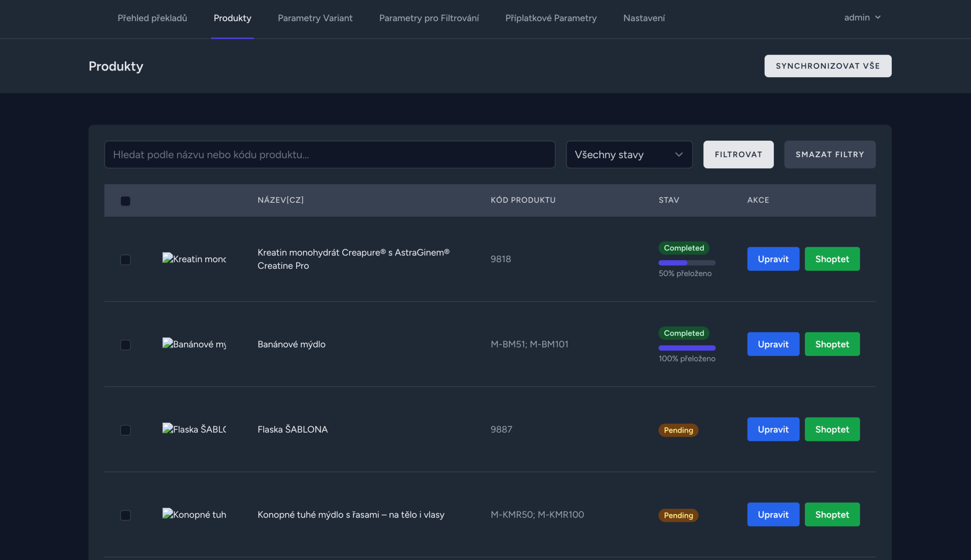The height and width of the screenshot is (560, 971).
Task: Open Shoptet for Flaska ŠABLONA
Action: click(832, 429)
